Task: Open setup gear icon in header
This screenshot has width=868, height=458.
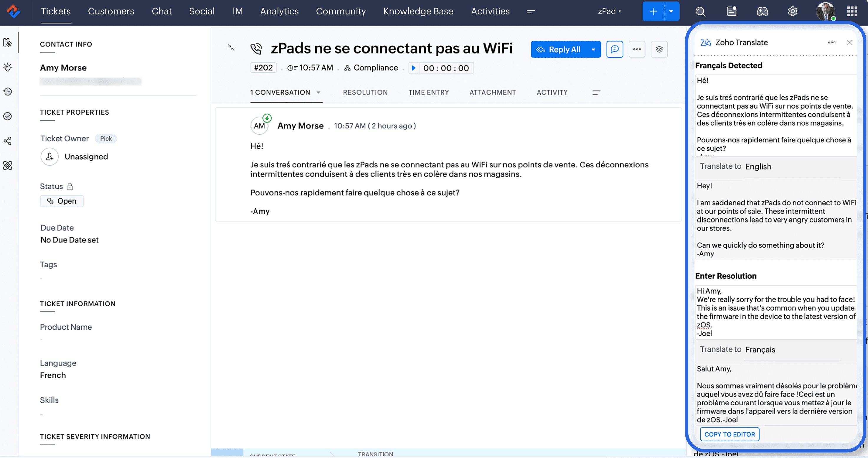Action: tap(793, 11)
